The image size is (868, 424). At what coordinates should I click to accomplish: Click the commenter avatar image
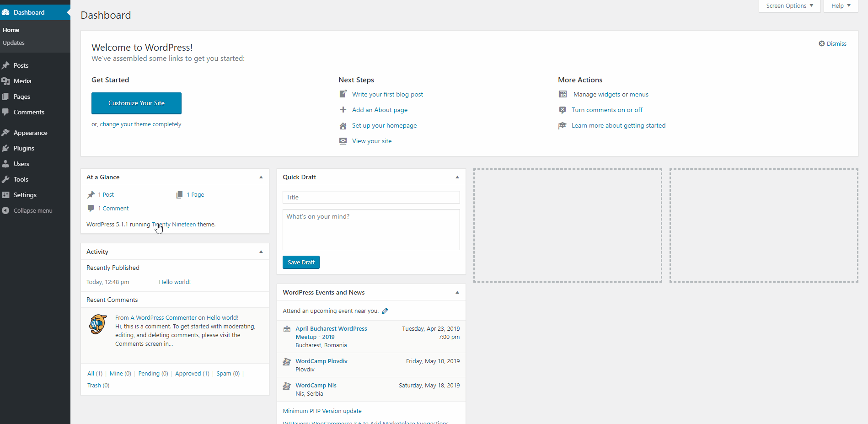tap(97, 324)
